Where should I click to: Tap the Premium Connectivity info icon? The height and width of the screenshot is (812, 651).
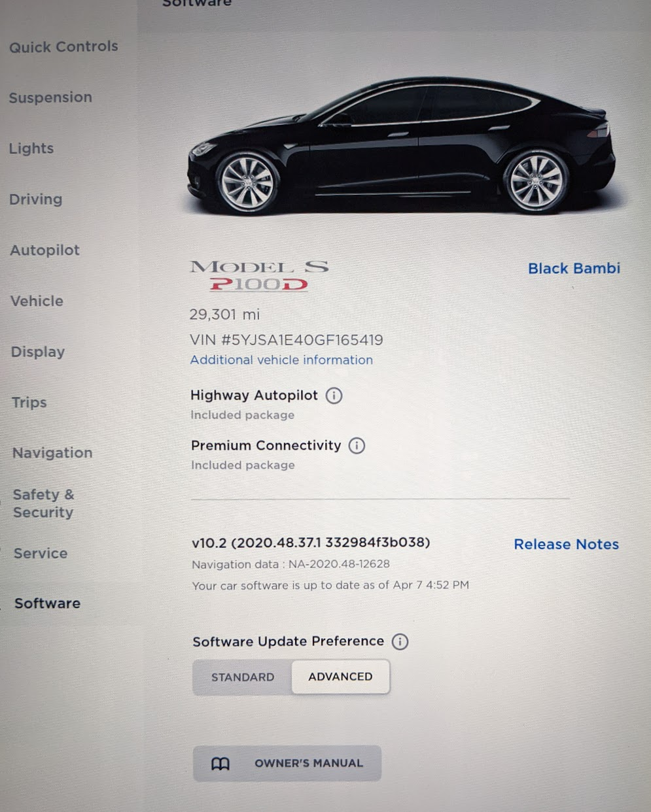[x=357, y=446]
